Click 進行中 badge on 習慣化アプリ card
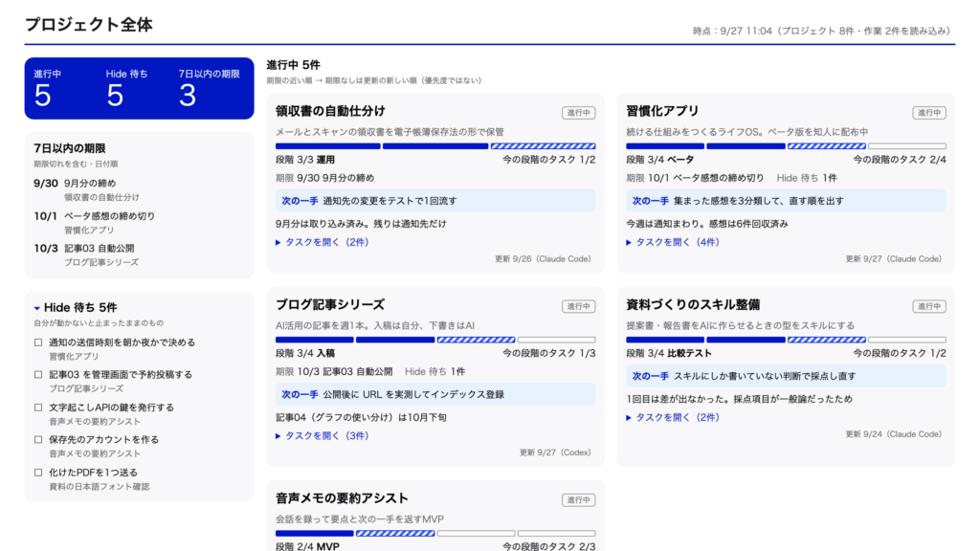 tap(928, 113)
